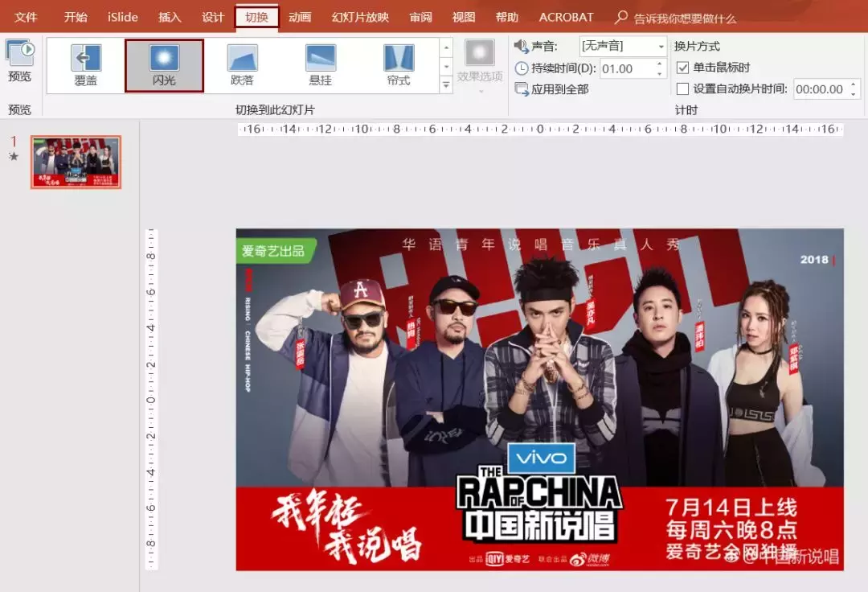
Task: Click the horizontal ruler above the slide
Action: 540,129
